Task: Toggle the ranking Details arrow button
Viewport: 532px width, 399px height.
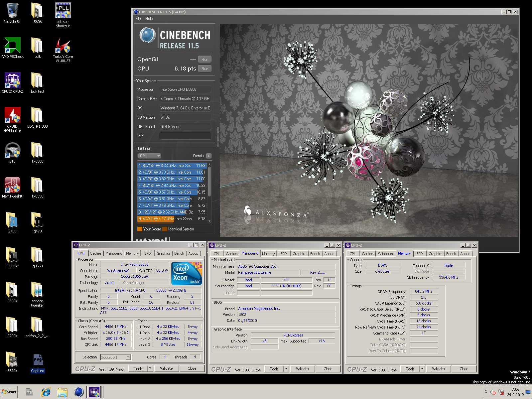Action: point(209,156)
